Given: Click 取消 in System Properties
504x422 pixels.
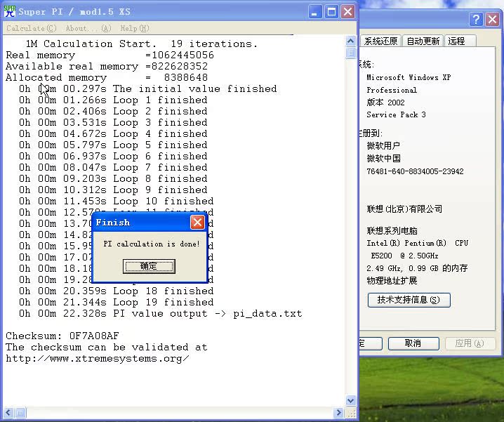Looking at the screenshot, I should (413, 343).
